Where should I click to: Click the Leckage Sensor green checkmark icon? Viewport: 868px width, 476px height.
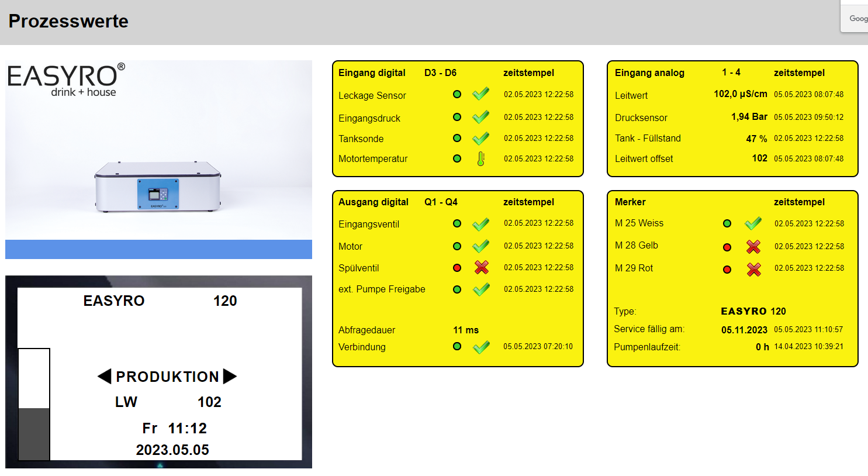(480, 94)
